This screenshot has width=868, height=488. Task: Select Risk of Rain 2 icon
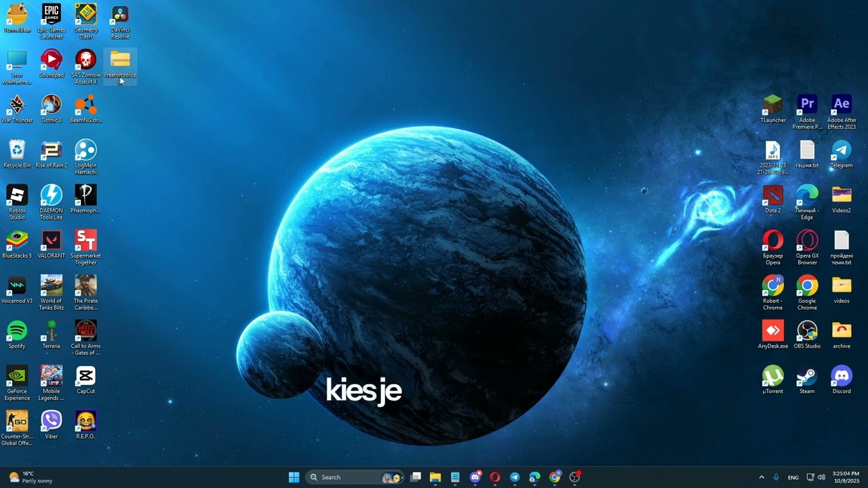[52, 154]
